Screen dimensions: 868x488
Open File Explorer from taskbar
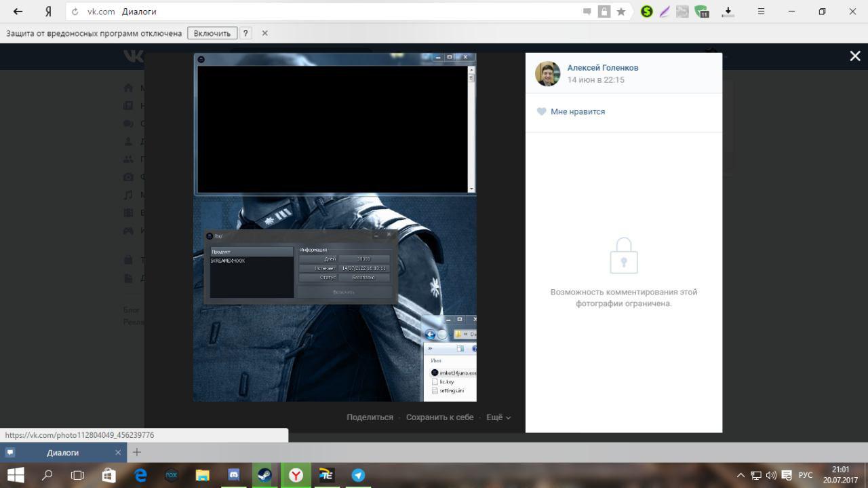(202, 475)
